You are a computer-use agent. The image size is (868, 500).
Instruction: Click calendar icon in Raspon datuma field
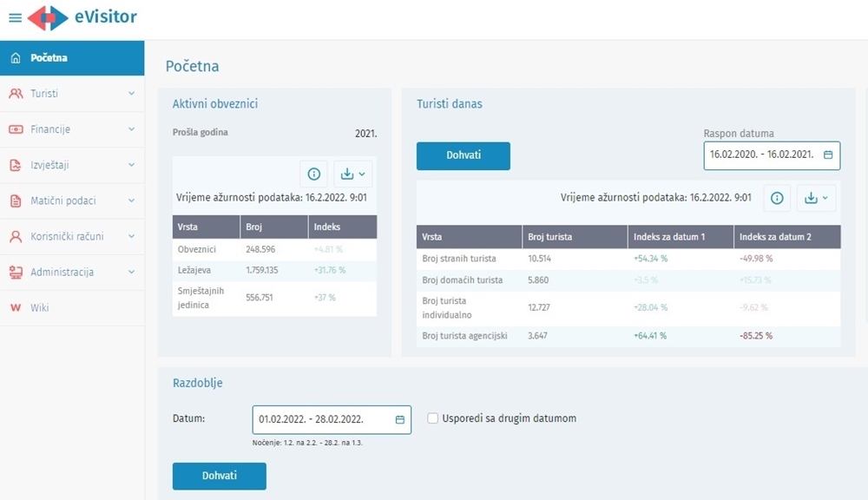(x=828, y=155)
